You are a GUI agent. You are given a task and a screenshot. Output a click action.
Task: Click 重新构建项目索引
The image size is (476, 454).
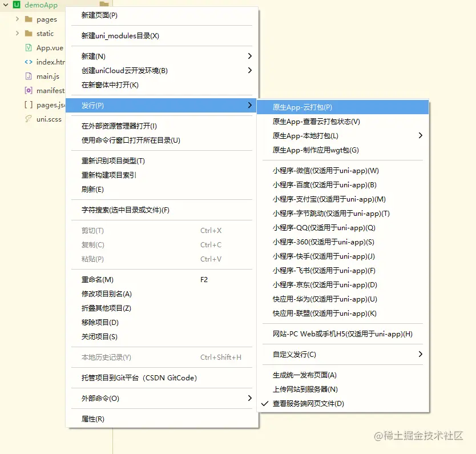pos(162,175)
